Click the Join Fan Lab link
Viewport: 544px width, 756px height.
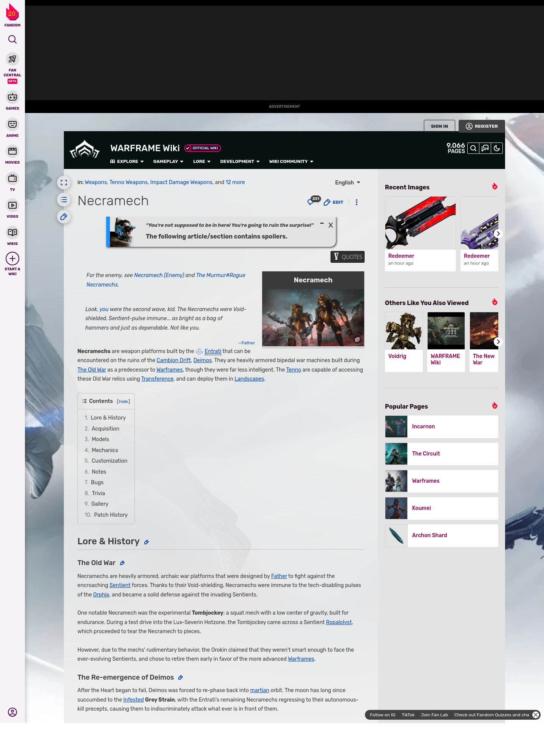434,715
